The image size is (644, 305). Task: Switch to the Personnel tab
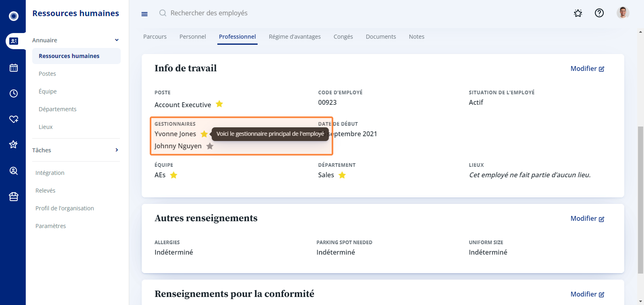193,36
